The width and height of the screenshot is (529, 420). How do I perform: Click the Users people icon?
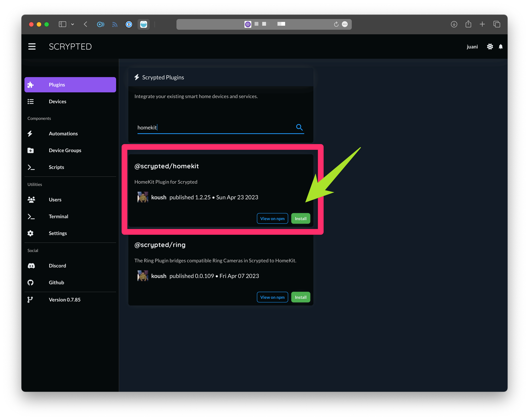pos(31,199)
